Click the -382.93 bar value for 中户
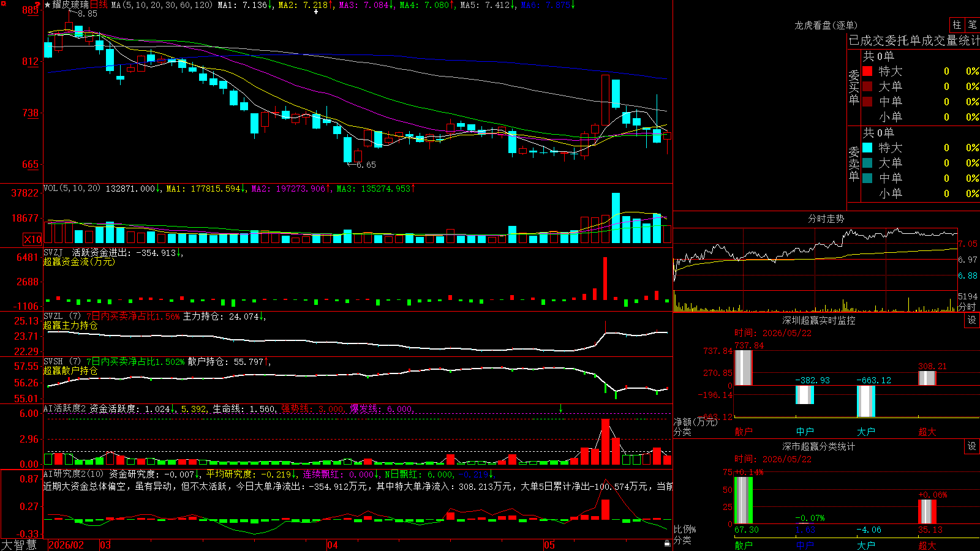This screenshot has width=980, height=551. click(812, 380)
